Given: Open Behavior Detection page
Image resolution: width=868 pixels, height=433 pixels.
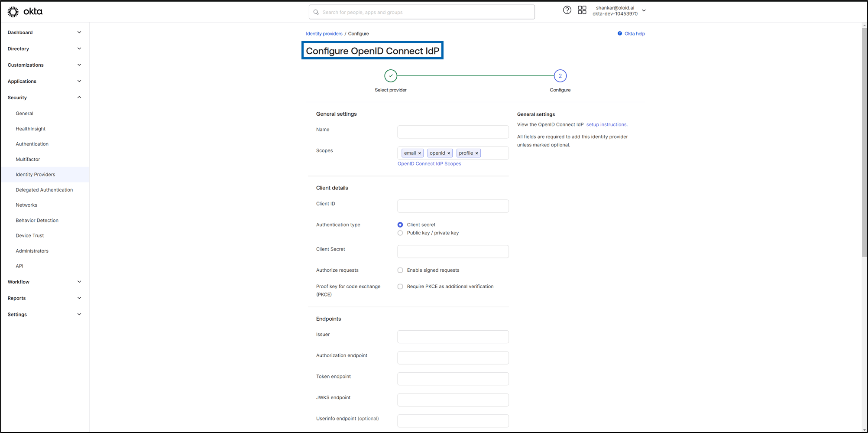Looking at the screenshot, I should pos(37,220).
